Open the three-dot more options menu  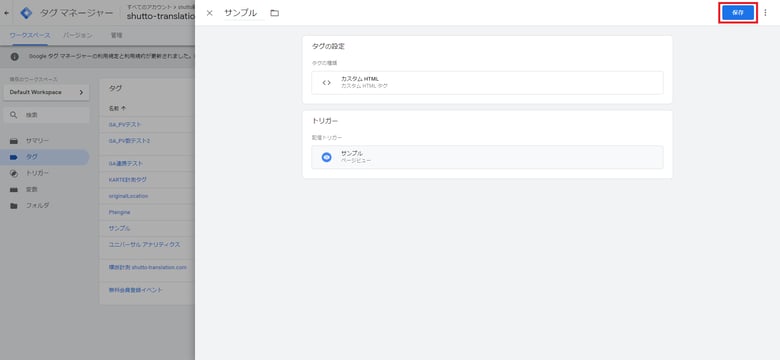pos(765,13)
